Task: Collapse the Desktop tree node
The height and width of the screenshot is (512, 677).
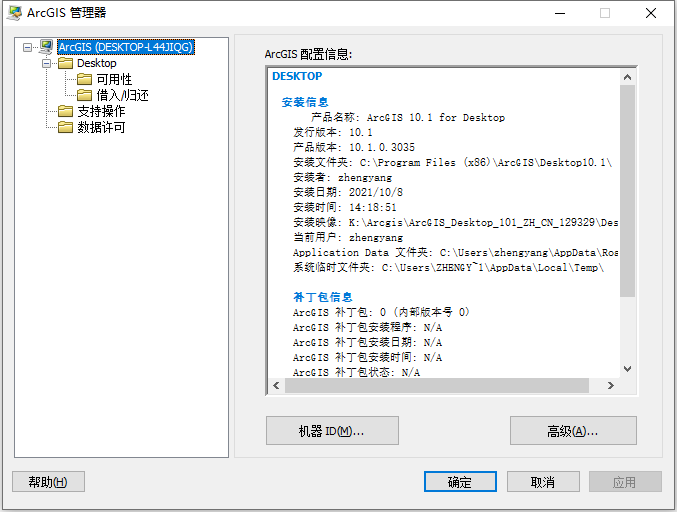Action: click(46, 63)
